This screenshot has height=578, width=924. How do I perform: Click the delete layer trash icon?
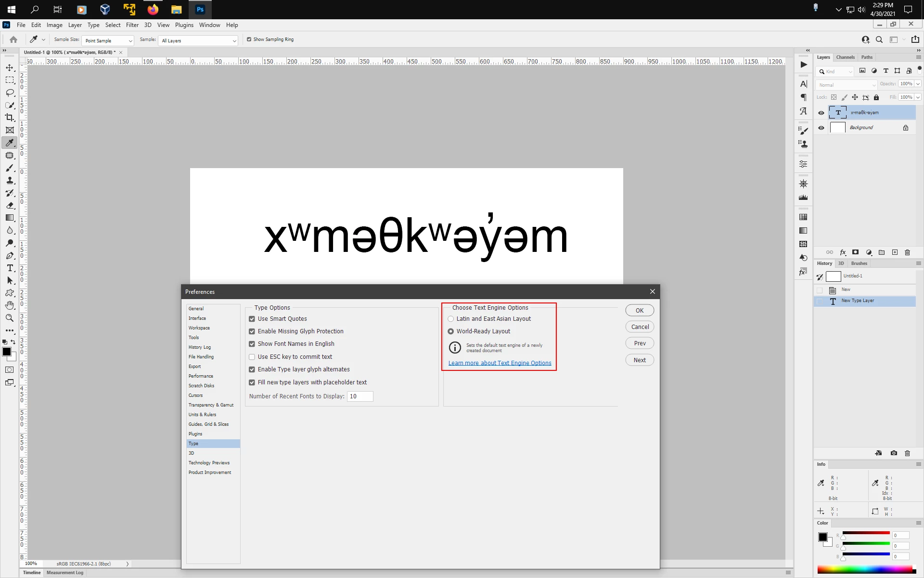click(x=908, y=252)
